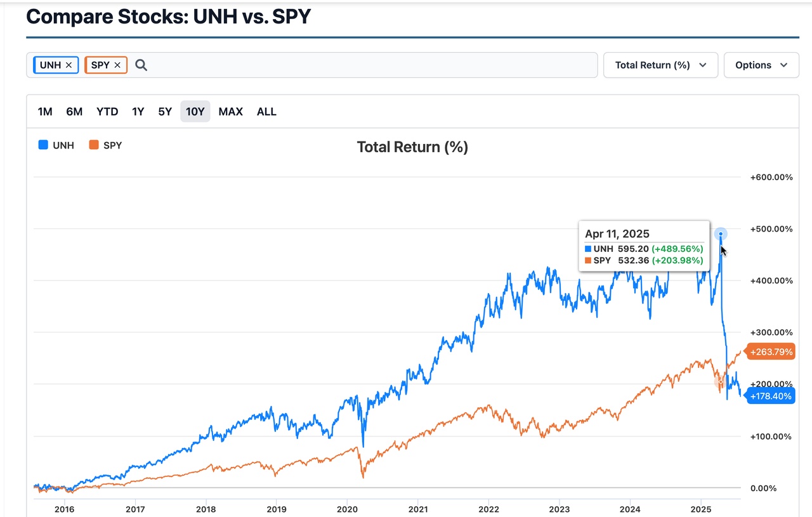Click the UNH 595.20 tooltip row

pos(644,249)
